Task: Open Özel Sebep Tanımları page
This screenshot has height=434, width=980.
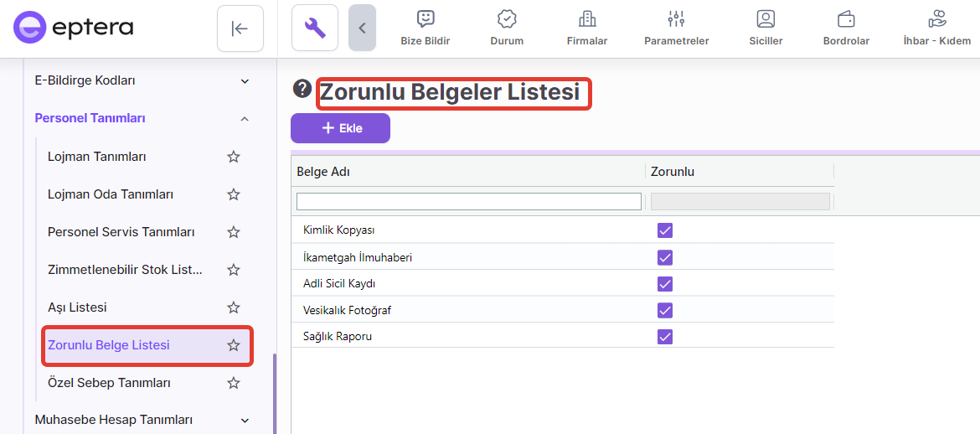Action: (x=109, y=383)
